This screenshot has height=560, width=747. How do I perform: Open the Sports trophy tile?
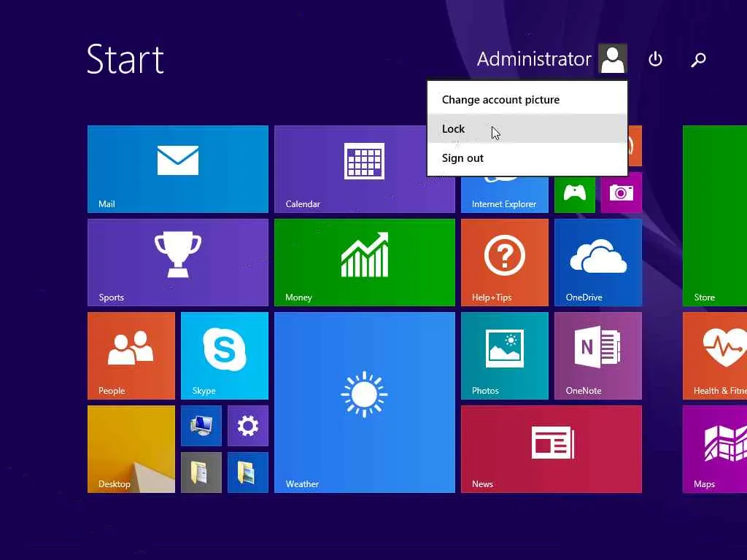click(178, 262)
